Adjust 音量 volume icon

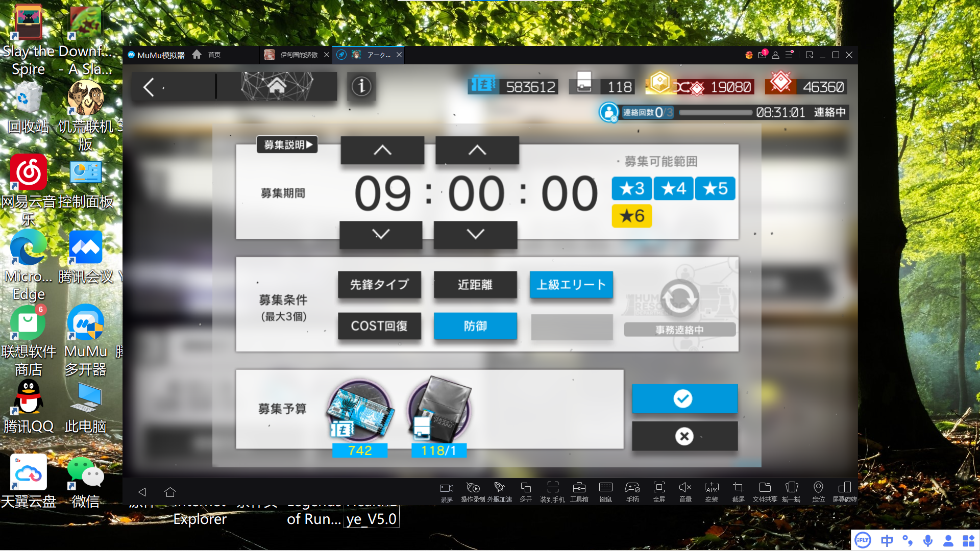(x=685, y=492)
